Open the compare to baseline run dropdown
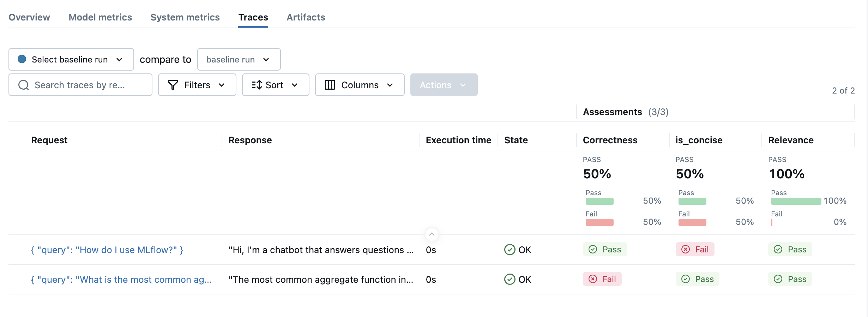 (x=239, y=59)
